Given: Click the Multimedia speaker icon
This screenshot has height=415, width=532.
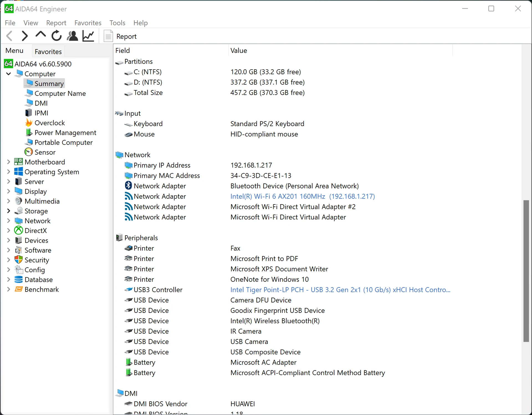Looking at the screenshot, I should [x=18, y=201].
